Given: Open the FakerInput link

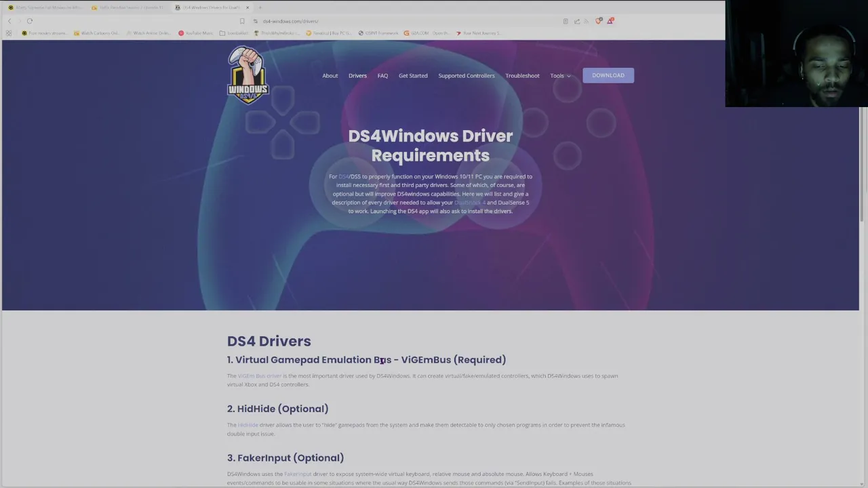Looking at the screenshot, I should (298, 474).
